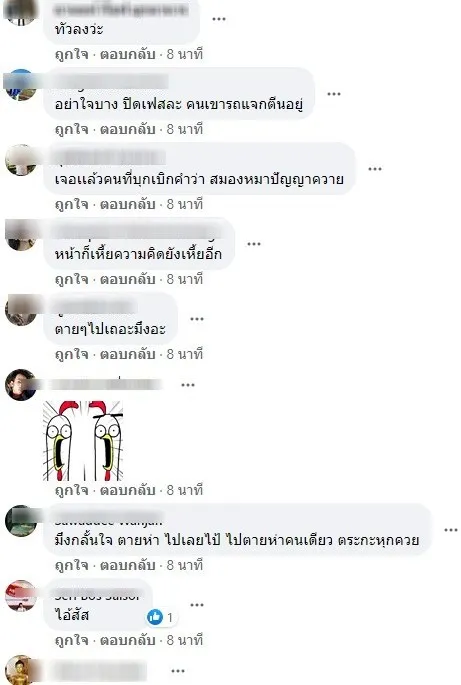Open options dots next to ตายๆไปเถอะ comment
The height and width of the screenshot is (685, 461).
pos(197,319)
